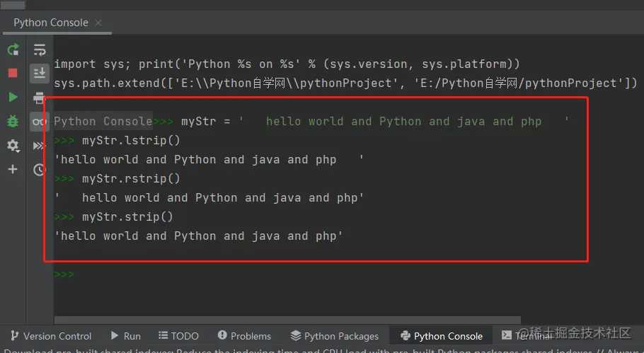644x353 pixels.
Task: Toggle scroll to end of output
Action: pyautogui.click(x=40, y=73)
